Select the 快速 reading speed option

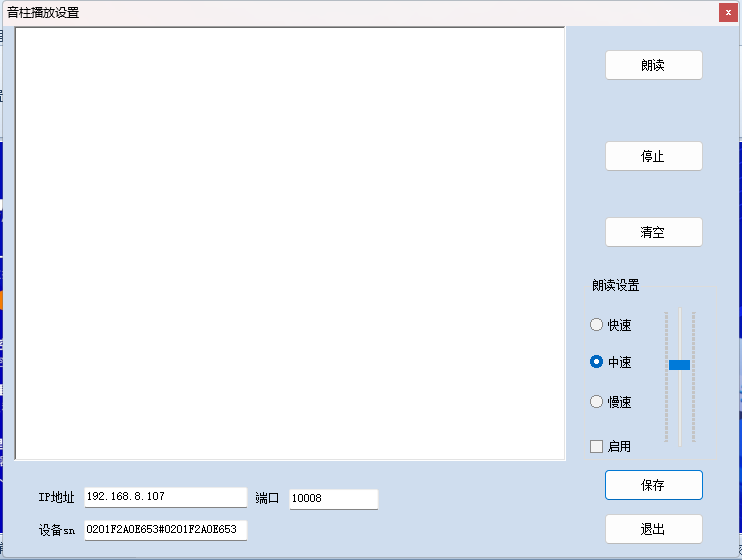597,325
